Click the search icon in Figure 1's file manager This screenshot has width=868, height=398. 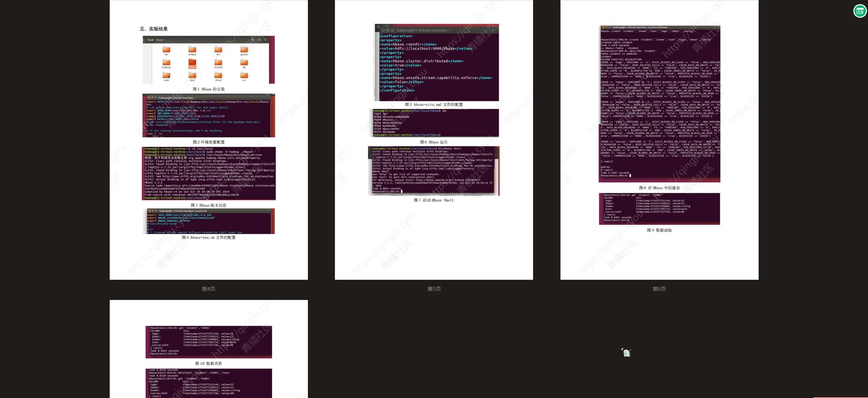click(253, 40)
